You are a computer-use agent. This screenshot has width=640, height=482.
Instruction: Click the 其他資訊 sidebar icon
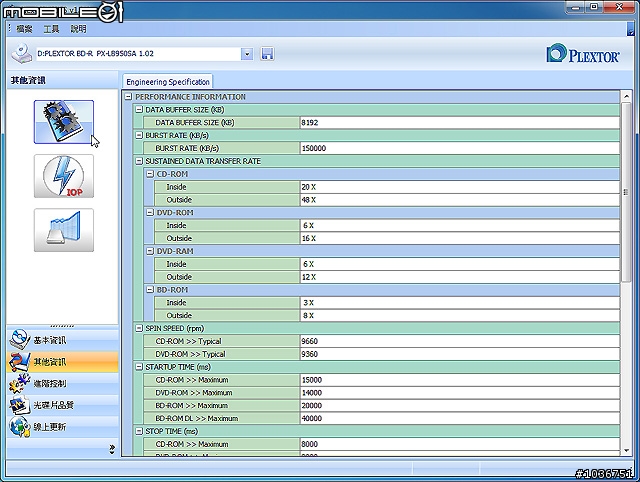coord(19,362)
